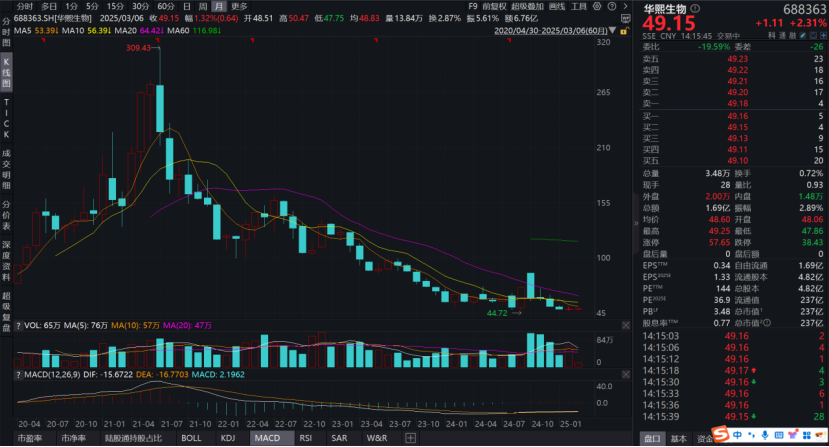Select W&R indicator tab
Image resolution: width=829 pixels, height=447 pixels.
[377, 438]
